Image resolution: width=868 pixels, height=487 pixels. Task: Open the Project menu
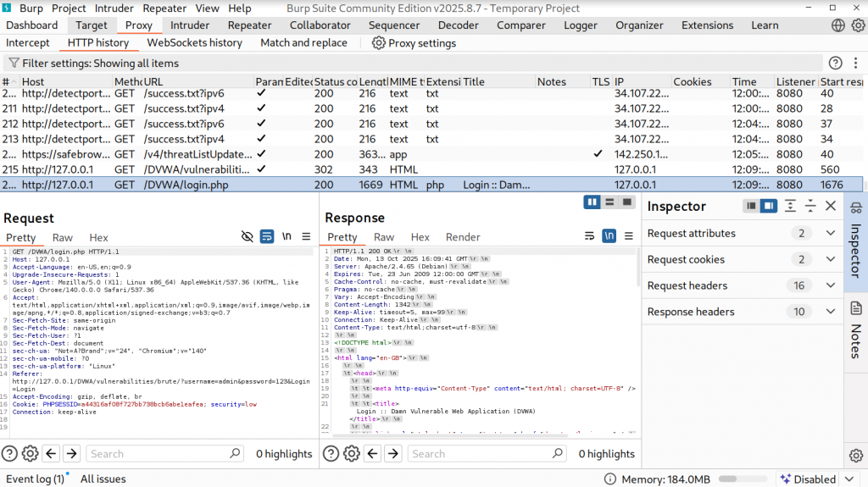[69, 8]
